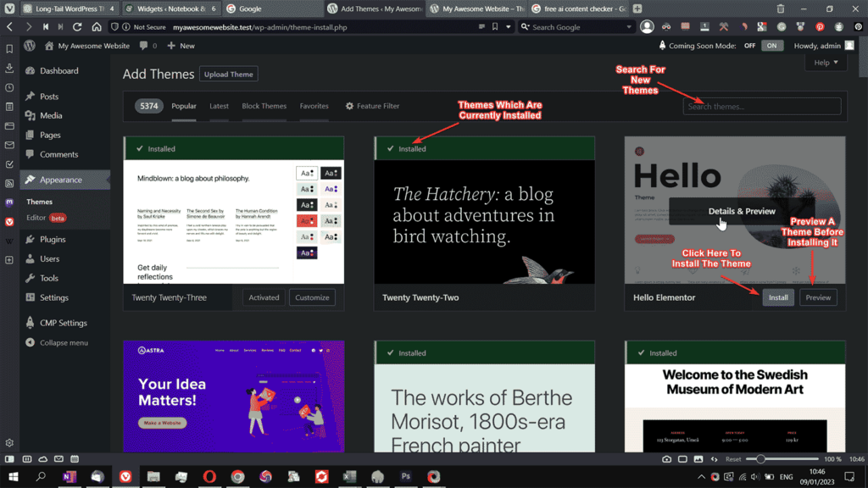The height and width of the screenshot is (488, 868).
Task: Click the Search themes input field
Action: click(762, 106)
